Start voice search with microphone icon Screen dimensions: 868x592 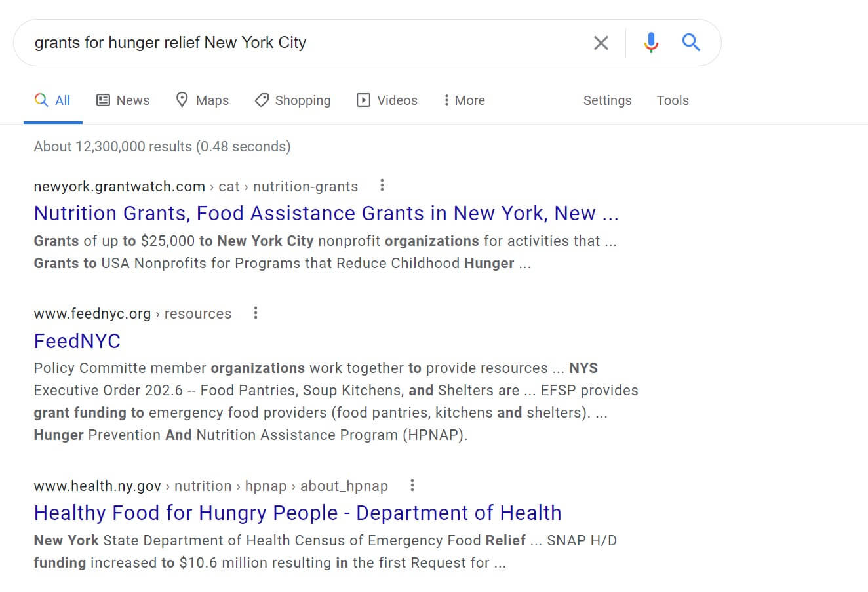pos(651,43)
